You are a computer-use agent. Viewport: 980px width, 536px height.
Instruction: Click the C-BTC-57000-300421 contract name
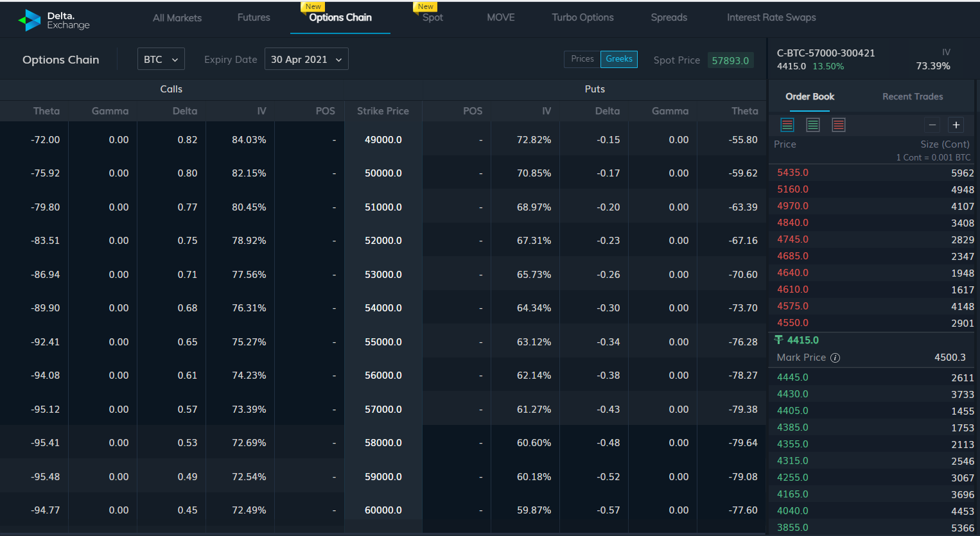click(825, 53)
